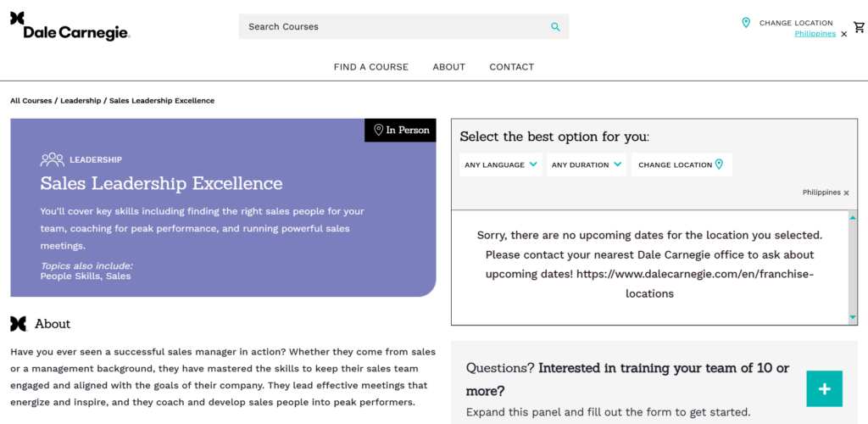Click 'People Skills, Sales' topics text
The image size is (868, 424).
point(86,276)
